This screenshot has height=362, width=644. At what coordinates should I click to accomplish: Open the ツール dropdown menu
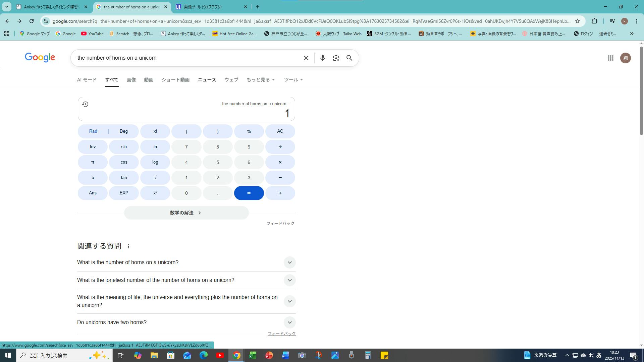pyautogui.click(x=293, y=80)
